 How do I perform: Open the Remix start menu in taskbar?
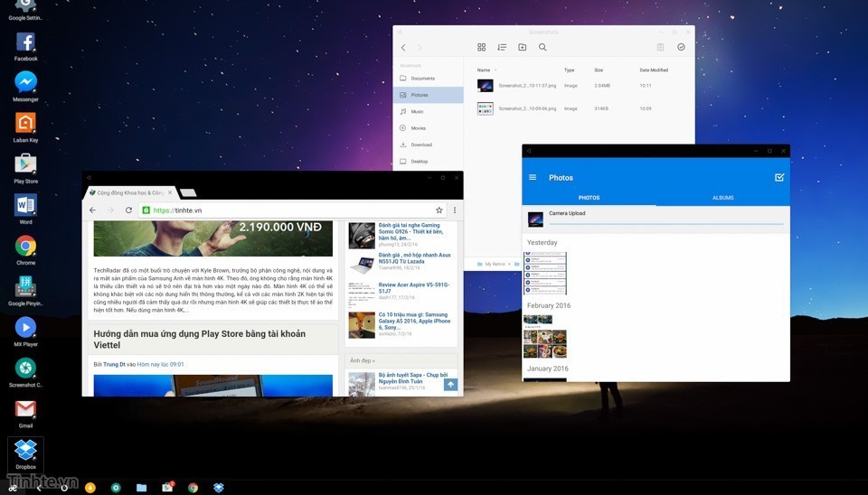12,488
